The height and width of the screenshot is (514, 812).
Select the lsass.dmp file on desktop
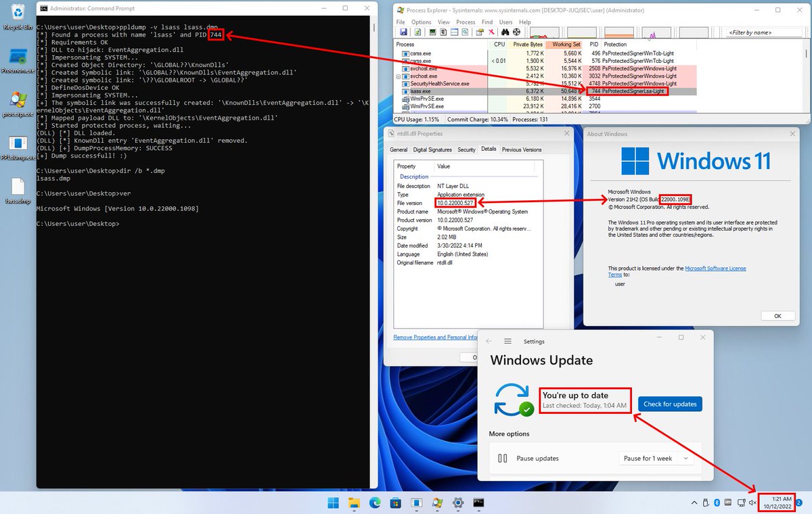(18, 191)
